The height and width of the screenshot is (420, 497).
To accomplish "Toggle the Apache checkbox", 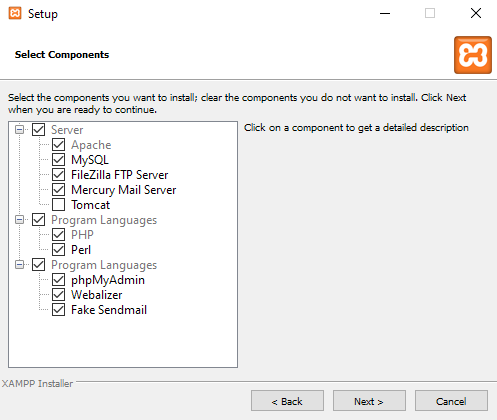I will [59, 145].
